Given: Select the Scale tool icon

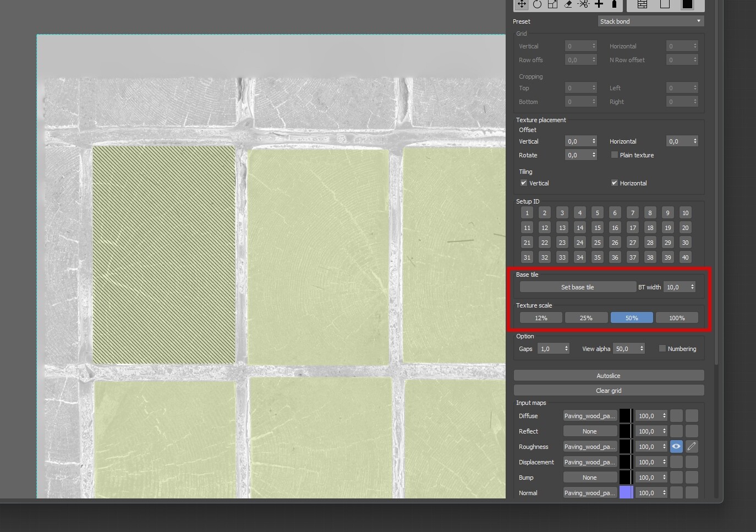Looking at the screenshot, I should coord(552,4).
